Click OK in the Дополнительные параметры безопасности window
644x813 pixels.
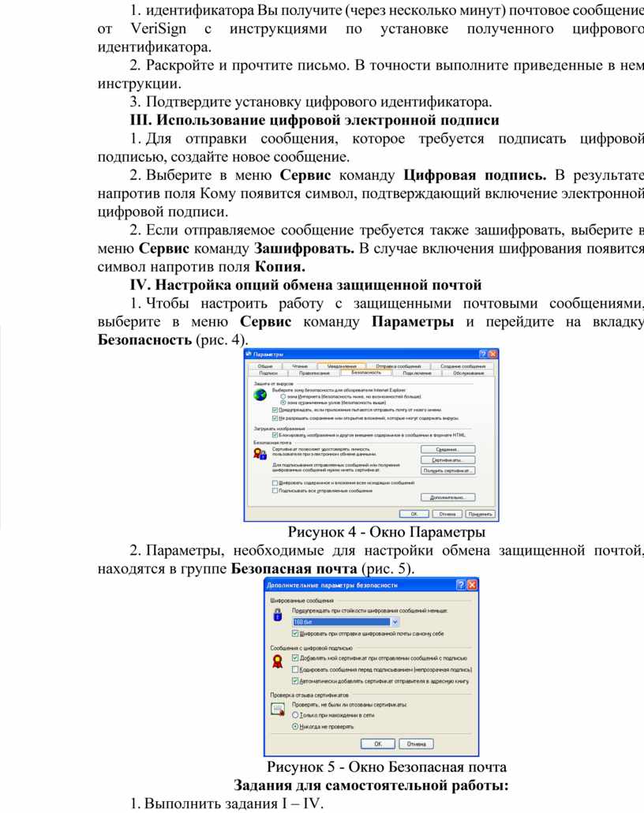pyautogui.click(x=377, y=744)
